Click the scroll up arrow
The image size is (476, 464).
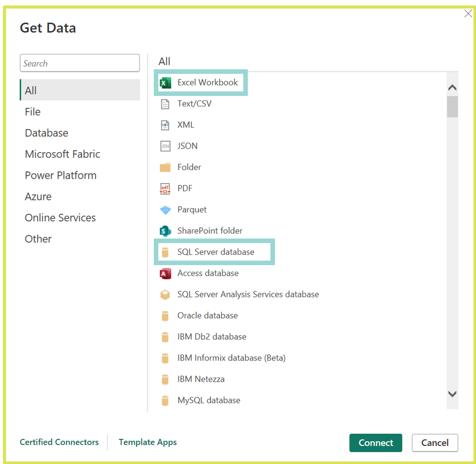pyautogui.click(x=452, y=88)
